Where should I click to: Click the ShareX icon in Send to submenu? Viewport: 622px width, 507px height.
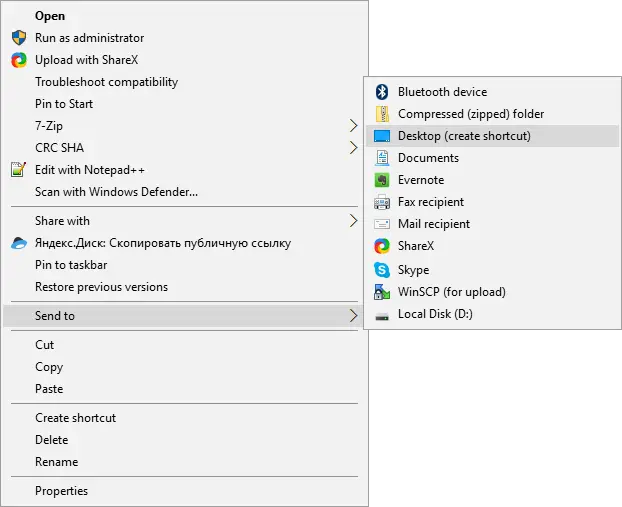click(x=382, y=246)
